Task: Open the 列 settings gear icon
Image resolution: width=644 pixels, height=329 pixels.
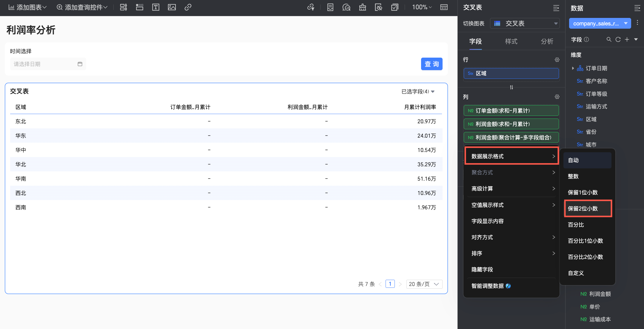Action: click(557, 97)
